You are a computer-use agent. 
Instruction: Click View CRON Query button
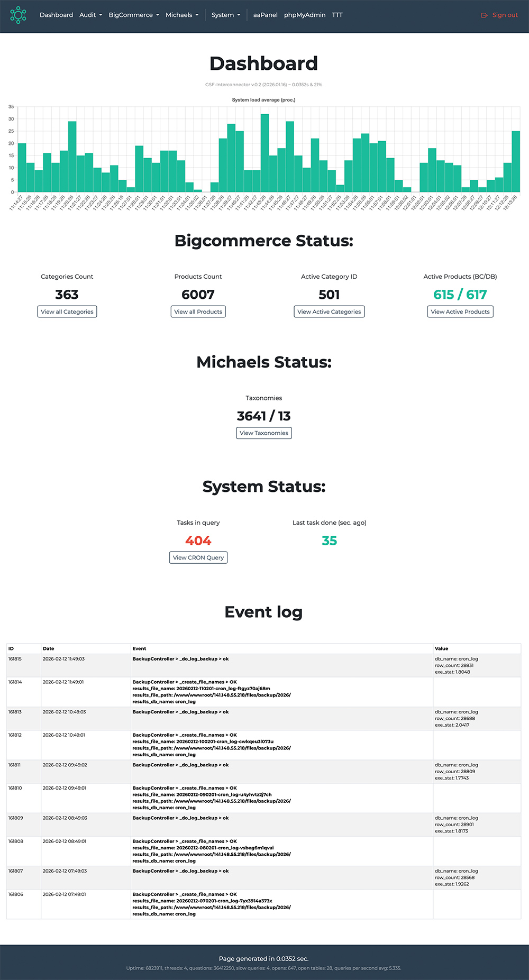pos(198,557)
